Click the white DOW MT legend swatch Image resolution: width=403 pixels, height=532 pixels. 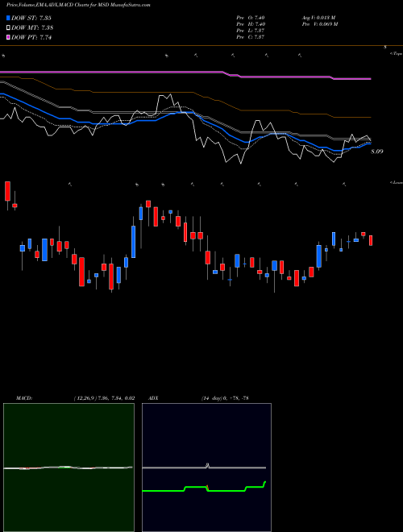(x=9, y=28)
